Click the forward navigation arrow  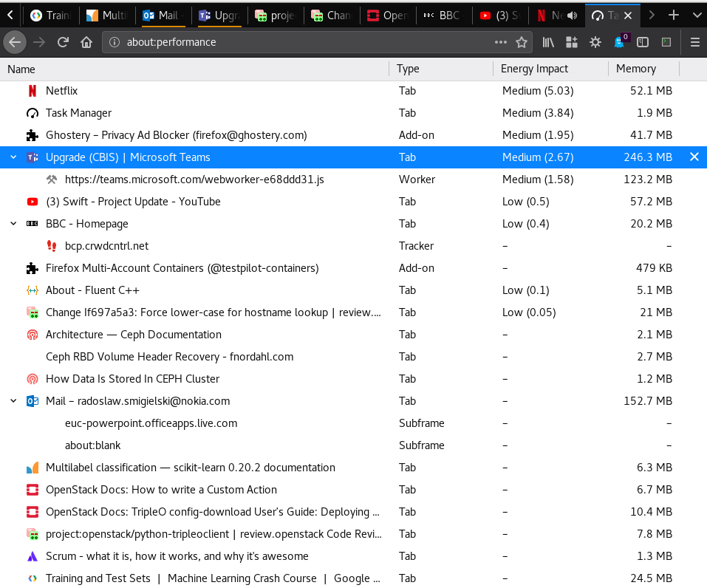coord(39,42)
